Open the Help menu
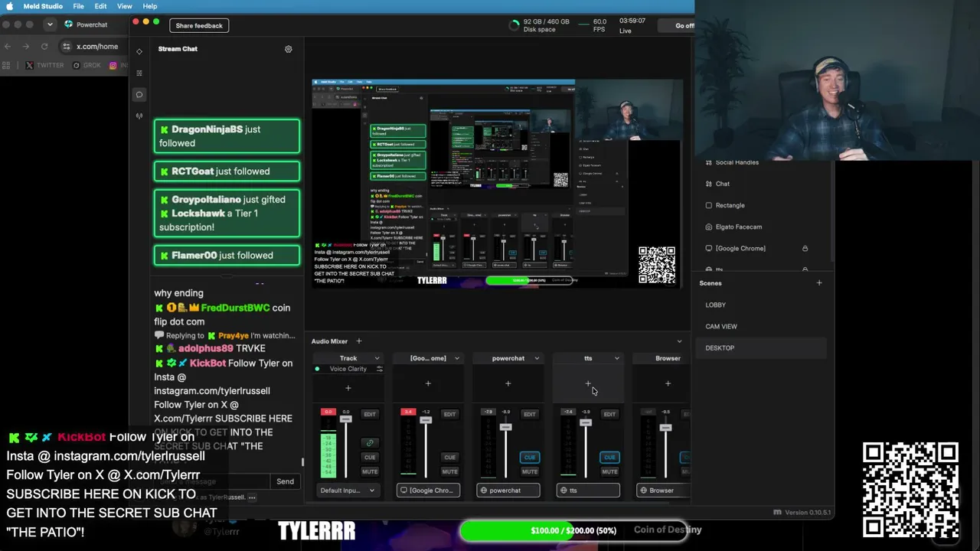Screen dimensions: 980x551 click(150, 6)
